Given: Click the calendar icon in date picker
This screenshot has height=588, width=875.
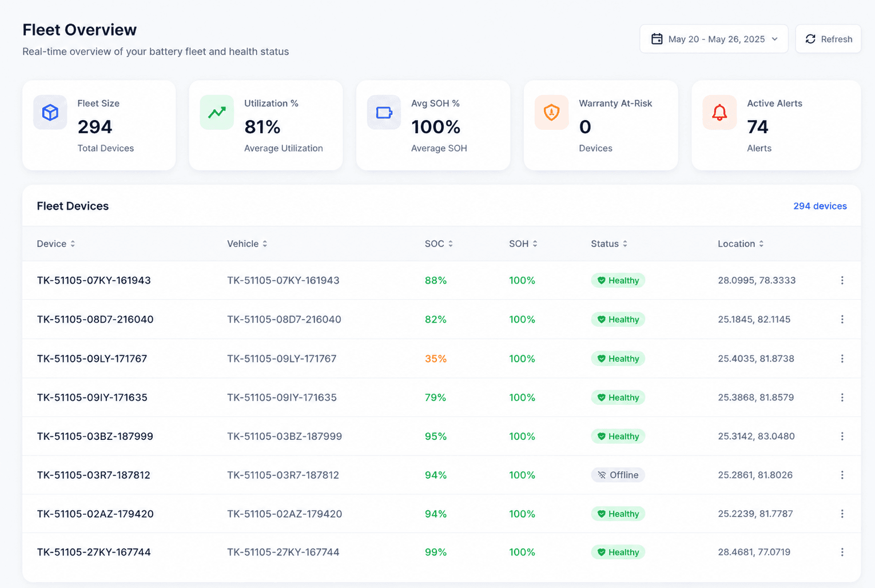Looking at the screenshot, I should pyautogui.click(x=657, y=39).
